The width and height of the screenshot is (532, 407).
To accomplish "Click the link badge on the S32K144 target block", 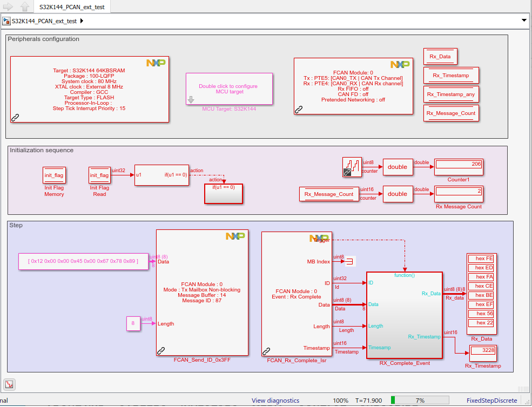I will 15,117.
